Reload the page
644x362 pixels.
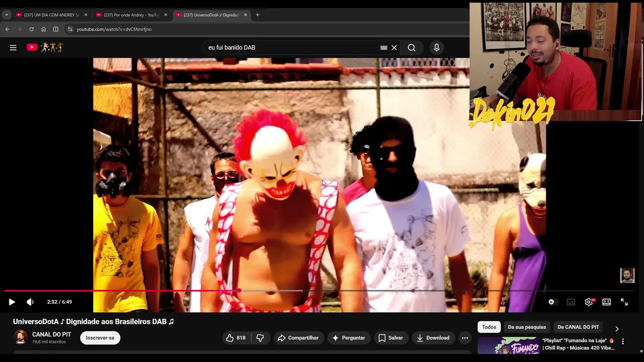pyautogui.click(x=32, y=29)
